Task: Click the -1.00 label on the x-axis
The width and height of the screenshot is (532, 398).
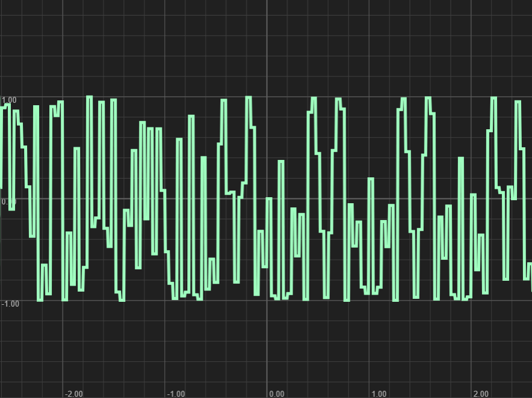Action: [176, 394]
